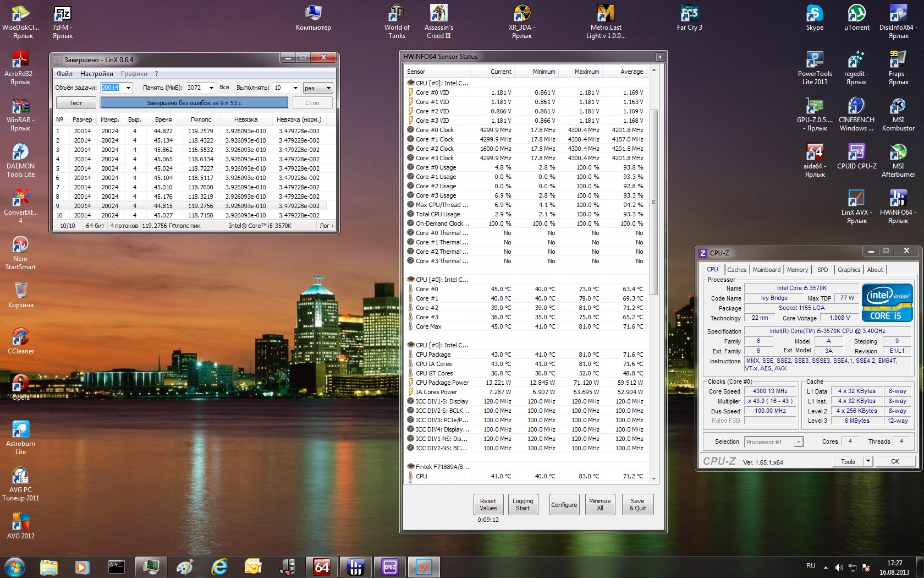The image size is (924, 578).
Task: Open the ? help menu in LinX
Action: pos(156,74)
